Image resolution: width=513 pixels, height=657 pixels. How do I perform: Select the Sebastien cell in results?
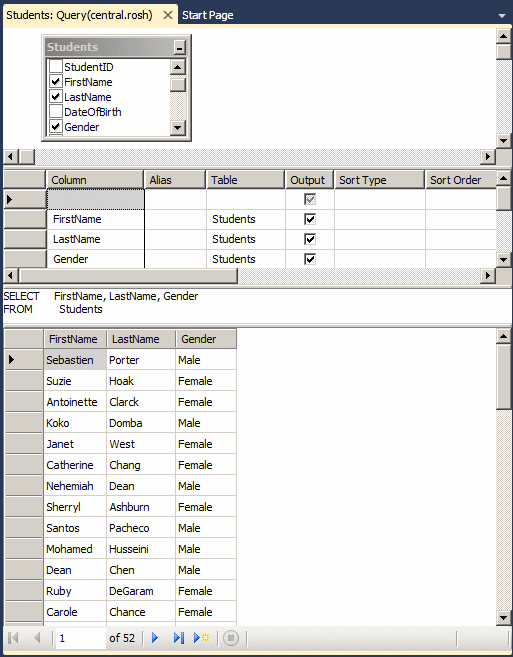pyautogui.click(x=75, y=360)
